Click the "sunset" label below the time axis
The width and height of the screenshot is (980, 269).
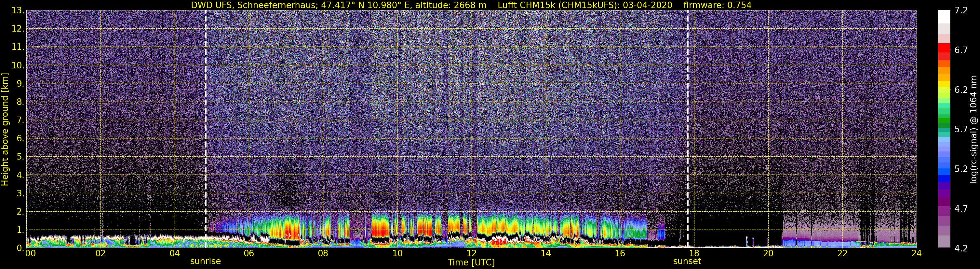point(687,262)
